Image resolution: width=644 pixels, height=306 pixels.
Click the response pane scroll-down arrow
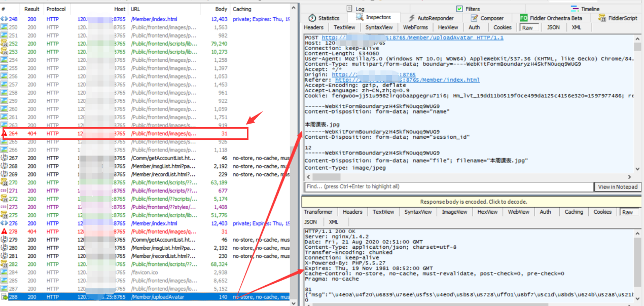[x=637, y=299]
